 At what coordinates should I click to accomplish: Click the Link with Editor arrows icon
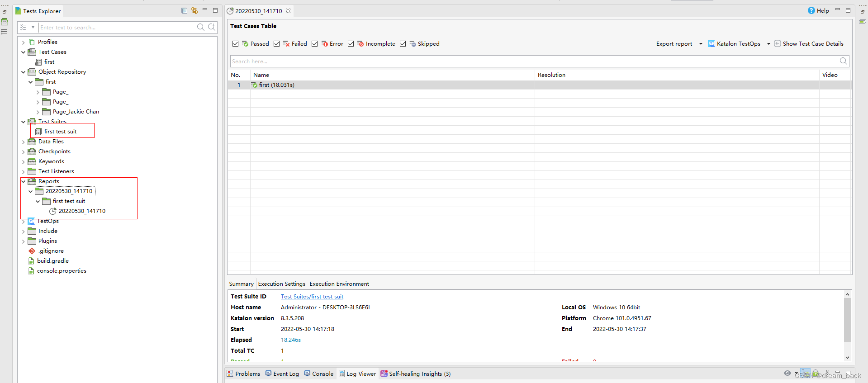[x=194, y=10]
